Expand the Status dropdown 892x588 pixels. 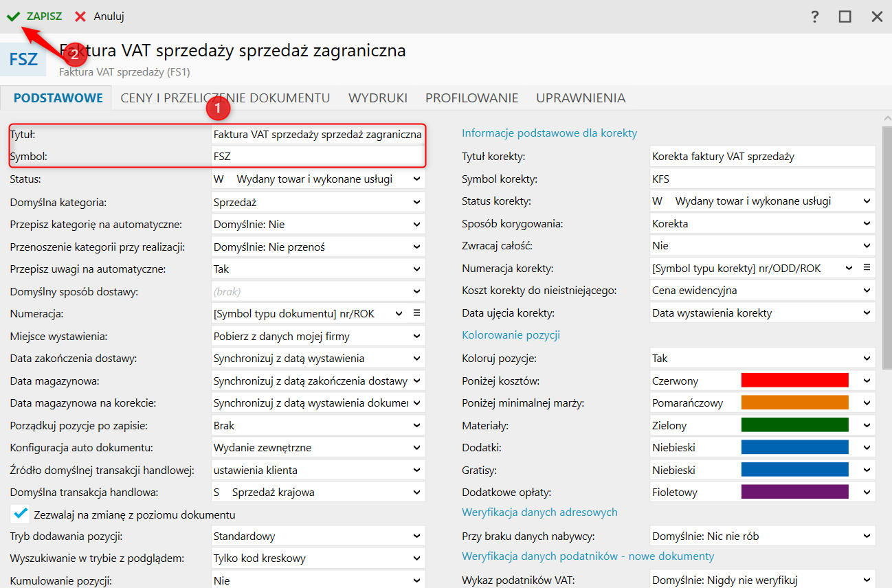click(416, 179)
